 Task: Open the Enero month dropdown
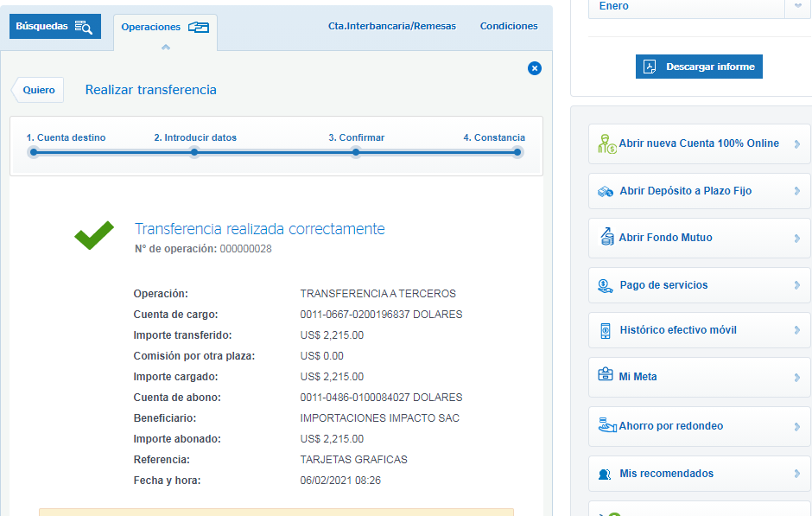796,6
